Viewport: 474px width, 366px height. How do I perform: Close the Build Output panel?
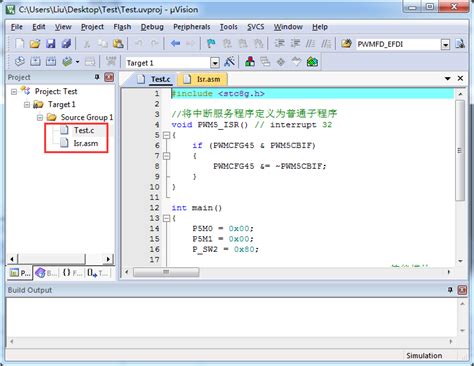(x=462, y=290)
